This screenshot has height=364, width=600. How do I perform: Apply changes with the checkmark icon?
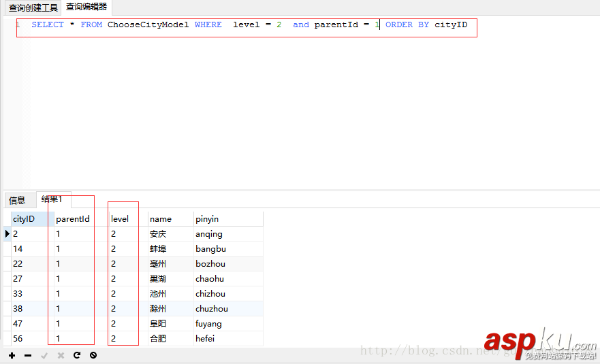click(44, 356)
